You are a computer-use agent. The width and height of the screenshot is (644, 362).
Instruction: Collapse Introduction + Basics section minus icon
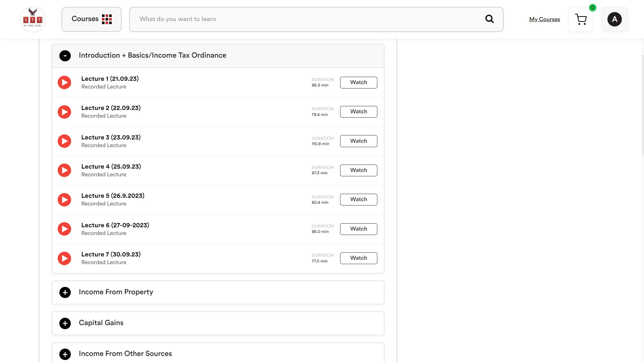tap(65, 56)
